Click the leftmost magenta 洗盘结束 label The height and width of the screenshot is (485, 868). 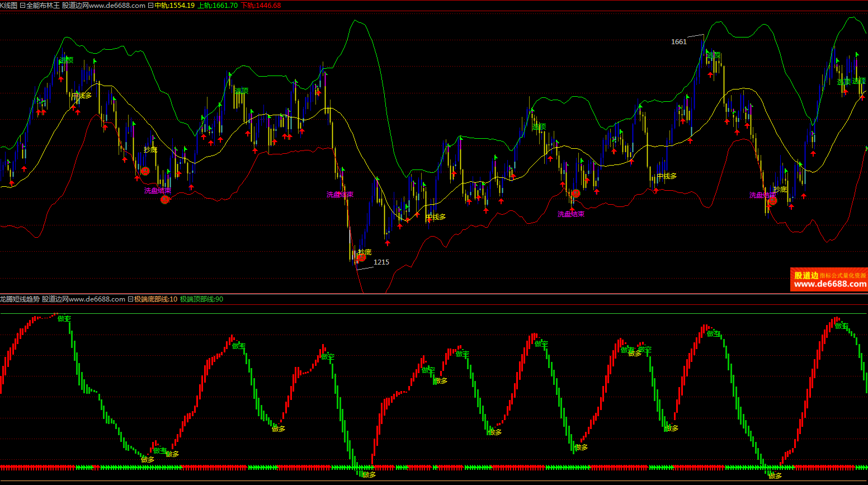[157, 191]
